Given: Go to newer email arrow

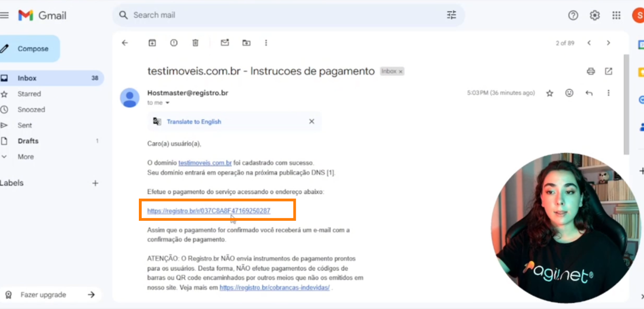Looking at the screenshot, I should (589, 43).
